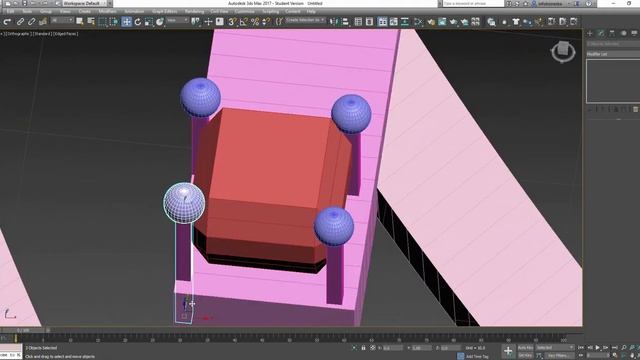Toggle Keyboard Shortcut Override

pos(220,22)
